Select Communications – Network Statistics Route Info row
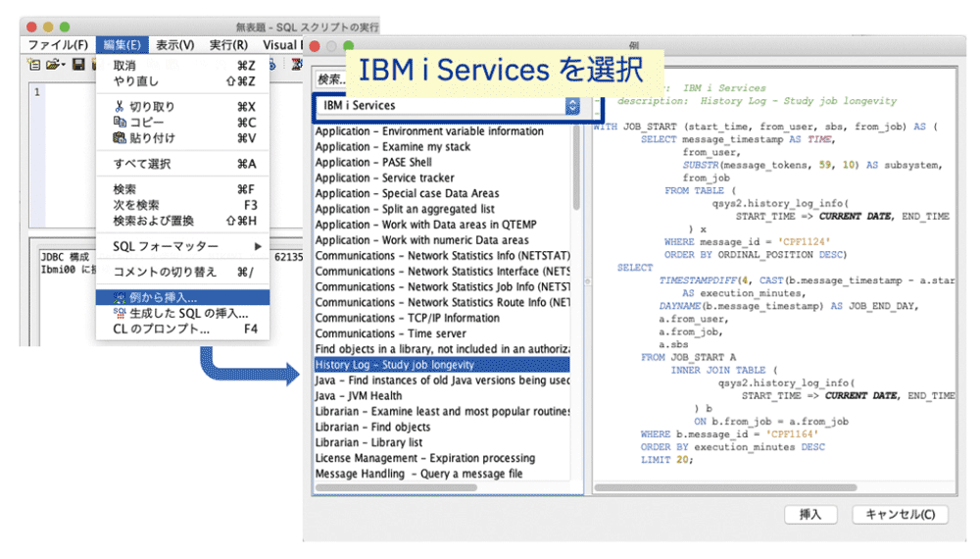This screenshot has width=980, height=559. (442, 303)
